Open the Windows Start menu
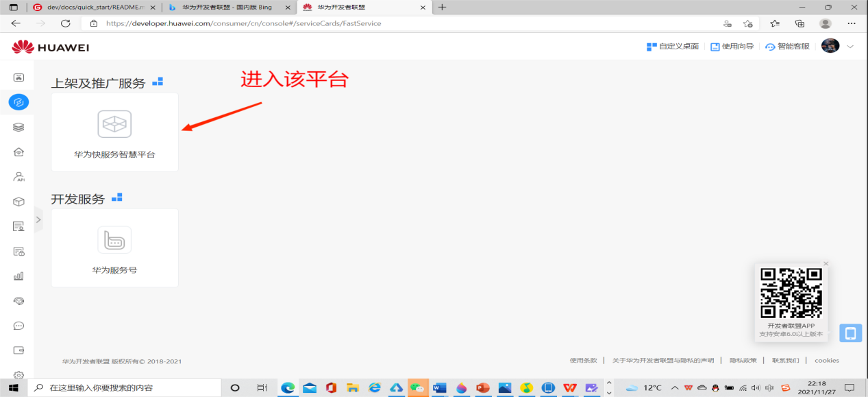The width and height of the screenshot is (868, 397). click(x=14, y=387)
